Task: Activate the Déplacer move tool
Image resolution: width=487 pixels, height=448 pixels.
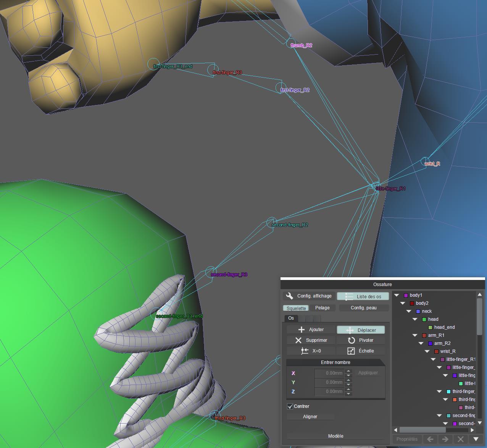Action: [x=361, y=330]
